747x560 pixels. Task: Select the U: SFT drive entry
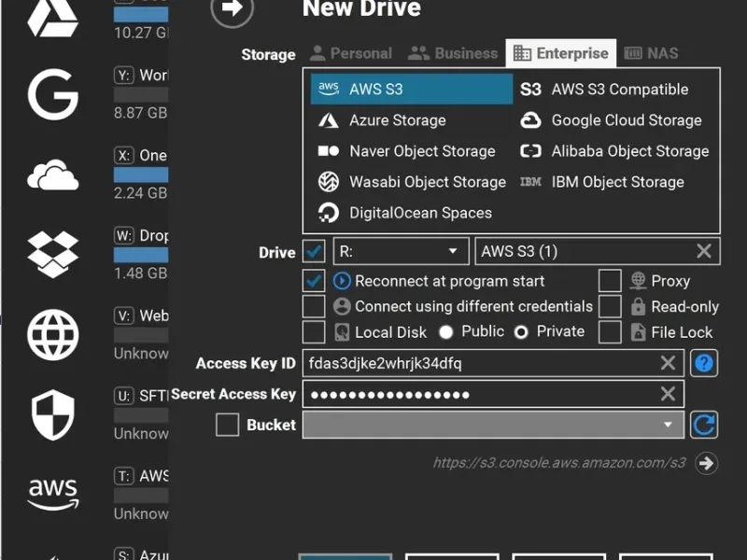[141, 414]
